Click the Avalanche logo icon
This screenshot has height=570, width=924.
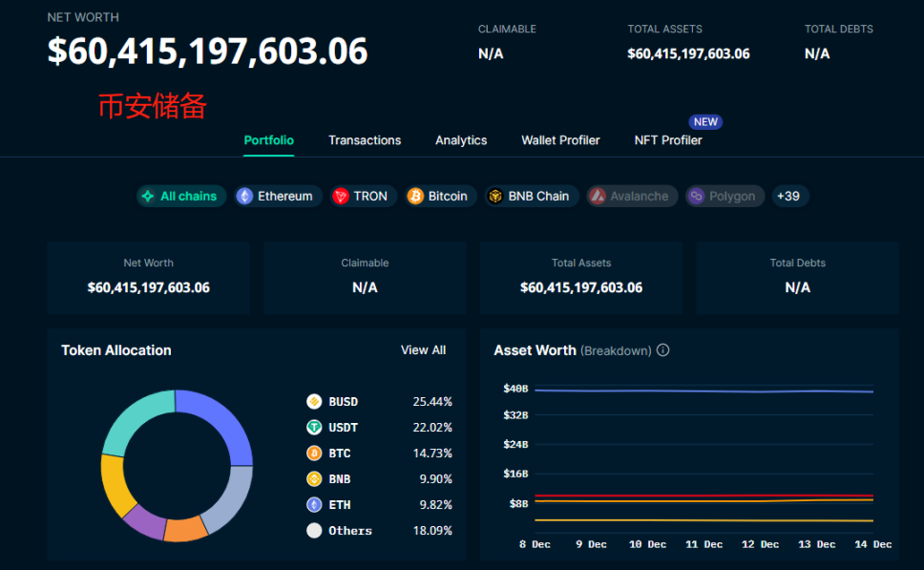598,197
